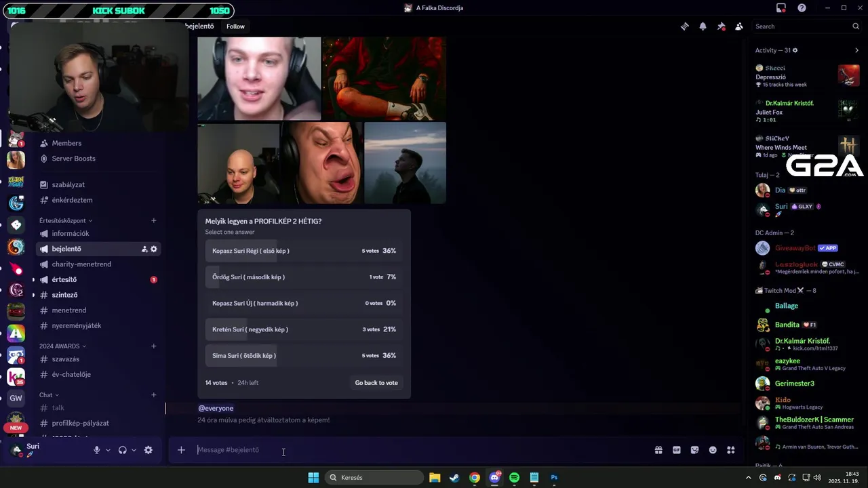Open the grimacing face poll image
This screenshot has height=488, width=868.
pyautogui.click(x=321, y=163)
